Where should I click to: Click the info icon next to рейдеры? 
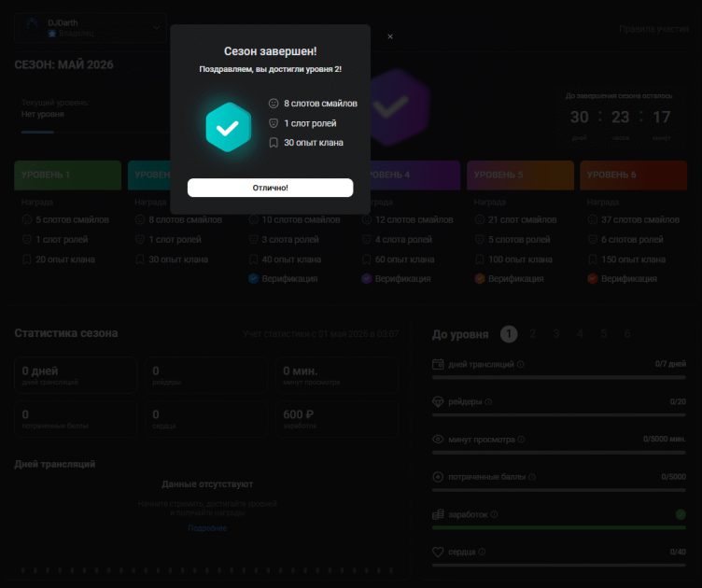coord(488,402)
